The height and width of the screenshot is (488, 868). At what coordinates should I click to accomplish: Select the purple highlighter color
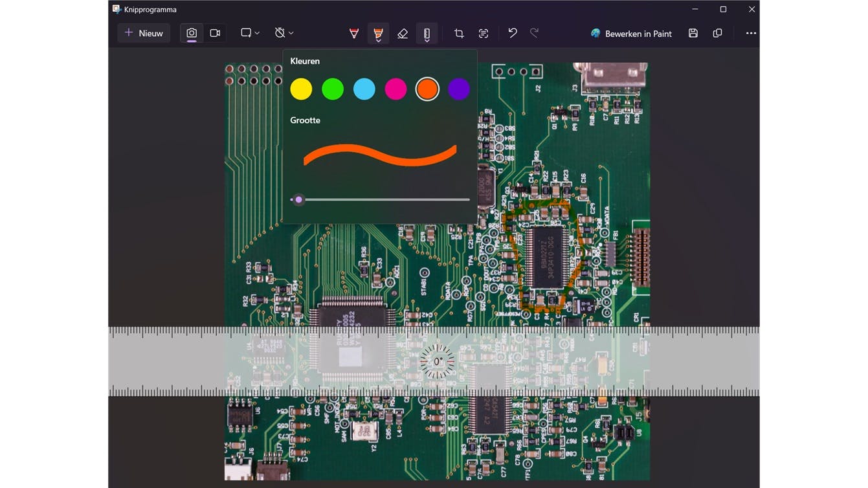pyautogui.click(x=459, y=89)
